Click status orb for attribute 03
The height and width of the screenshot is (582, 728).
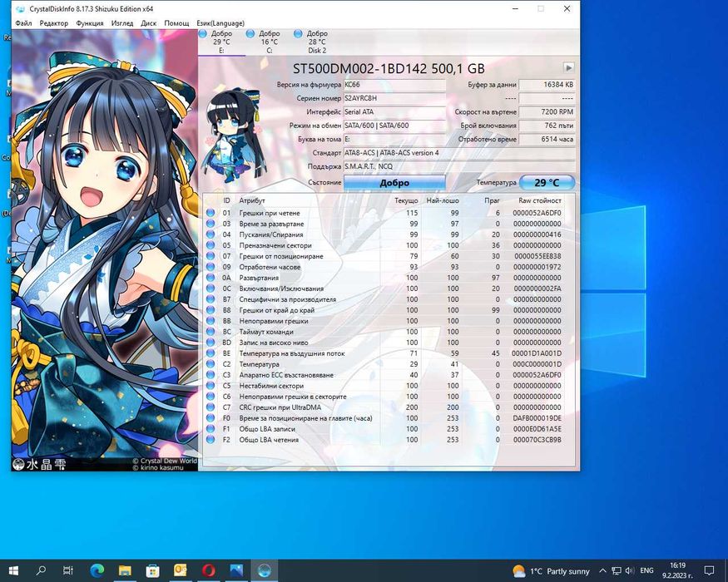(x=210, y=224)
